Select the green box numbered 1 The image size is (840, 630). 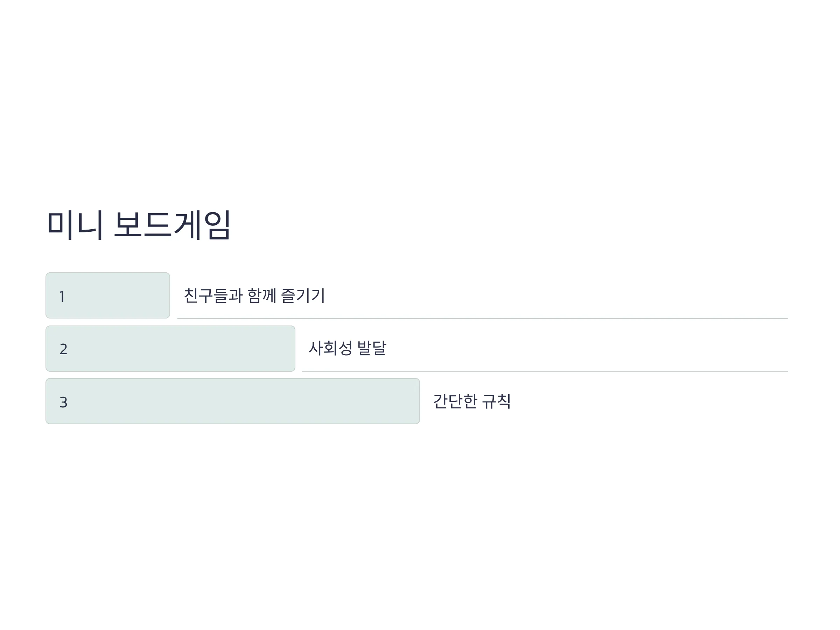[x=108, y=295]
